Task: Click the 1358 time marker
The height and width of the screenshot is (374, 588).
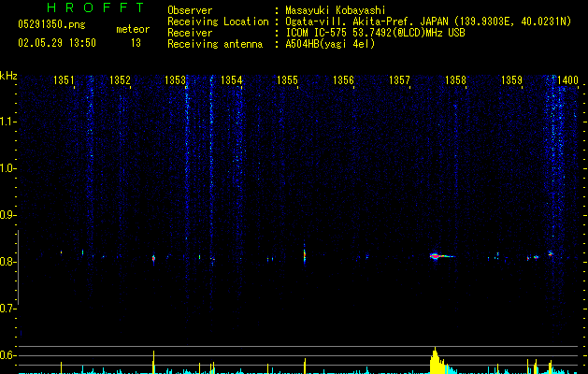Action: (x=455, y=80)
